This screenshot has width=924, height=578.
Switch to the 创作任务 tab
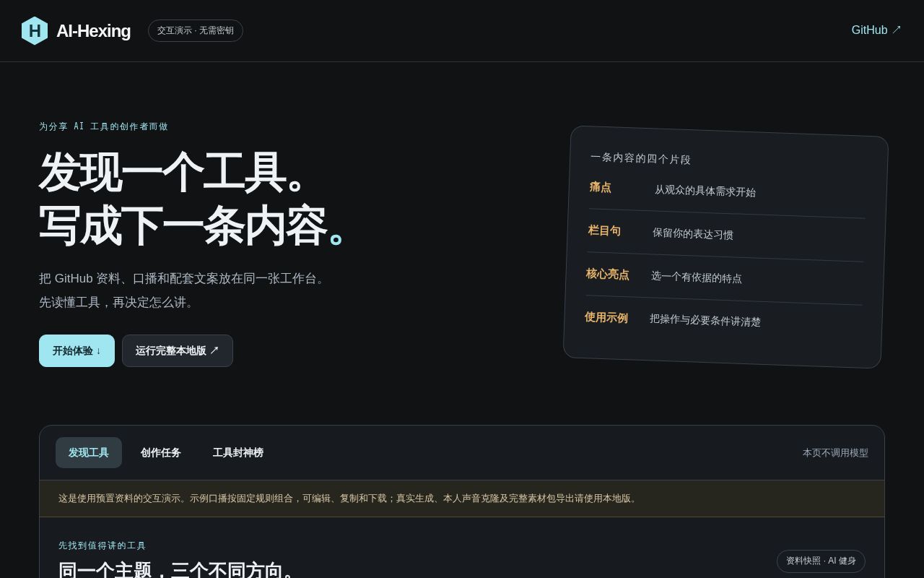160,452
